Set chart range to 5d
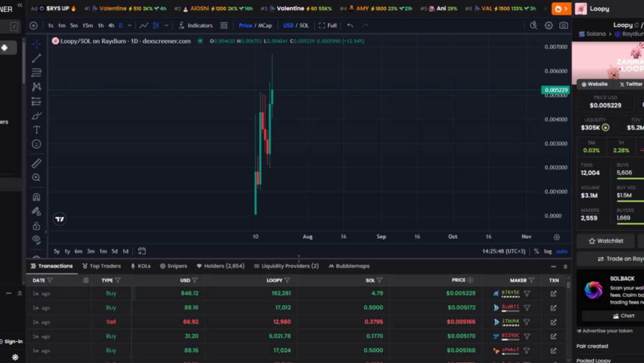The image size is (644, 363). pyautogui.click(x=114, y=251)
